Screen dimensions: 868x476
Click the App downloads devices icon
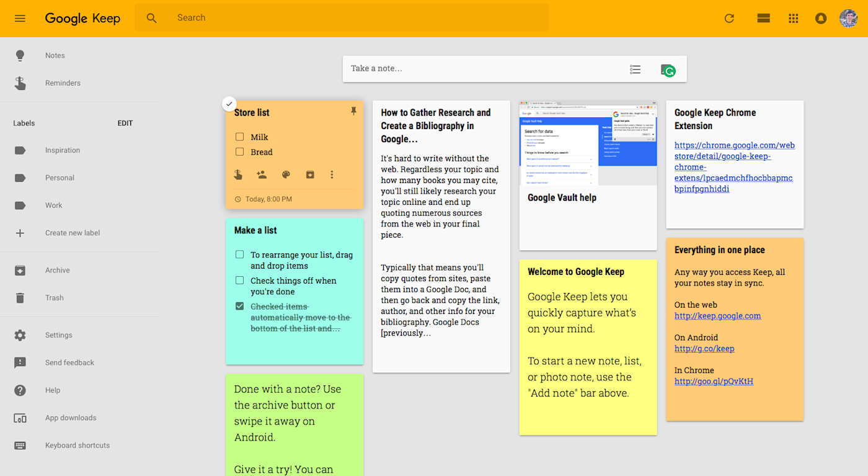[x=20, y=418]
